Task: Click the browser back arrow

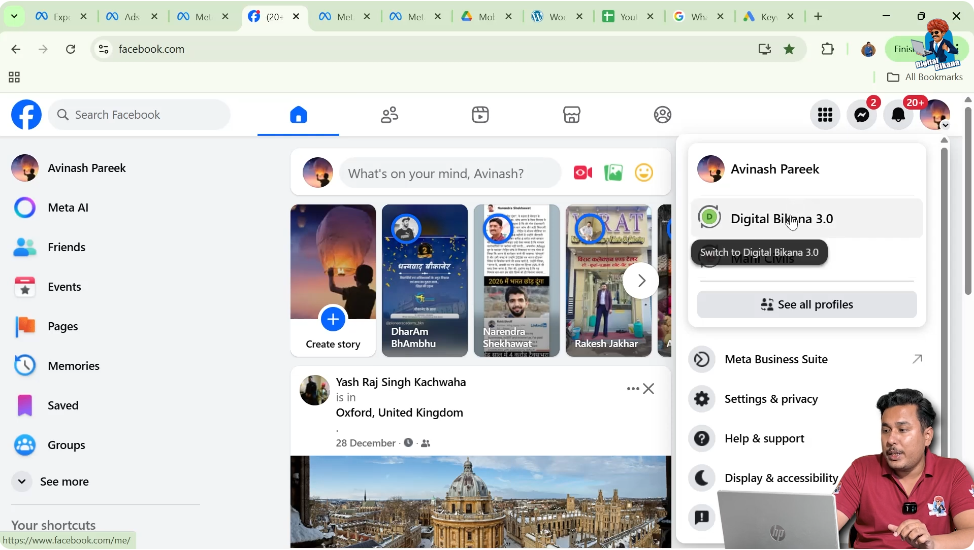Action: pyautogui.click(x=16, y=49)
